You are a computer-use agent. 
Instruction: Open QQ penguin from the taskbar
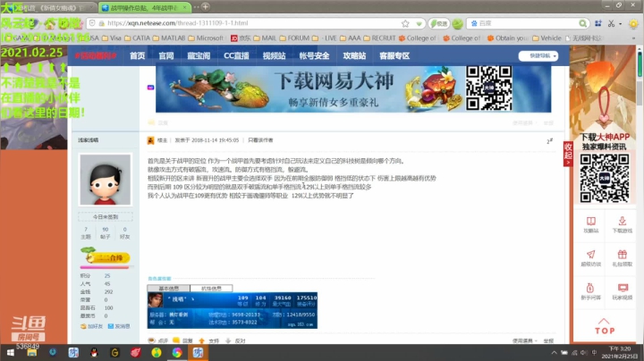pyautogui.click(x=94, y=352)
